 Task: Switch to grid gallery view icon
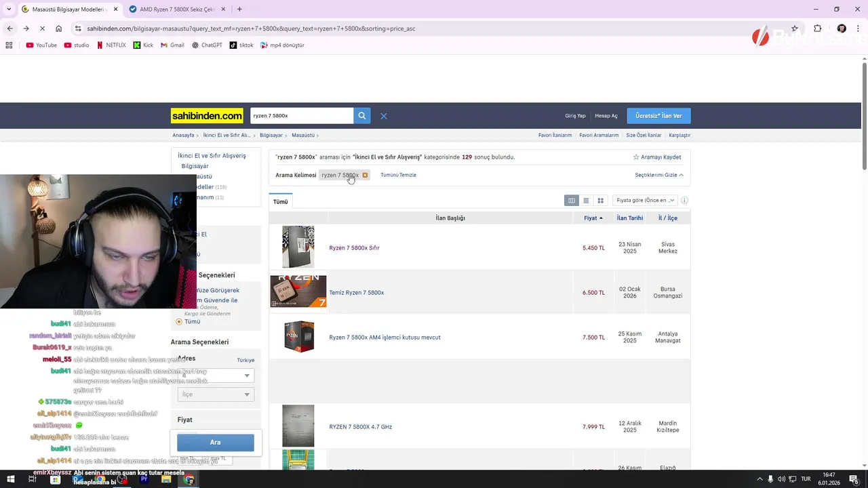click(x=600, y=201)
